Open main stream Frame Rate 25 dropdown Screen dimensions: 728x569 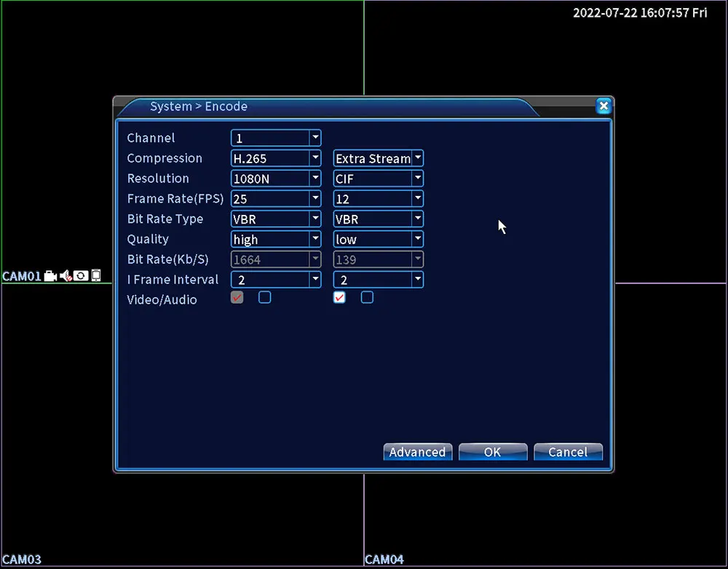[276, 199]
